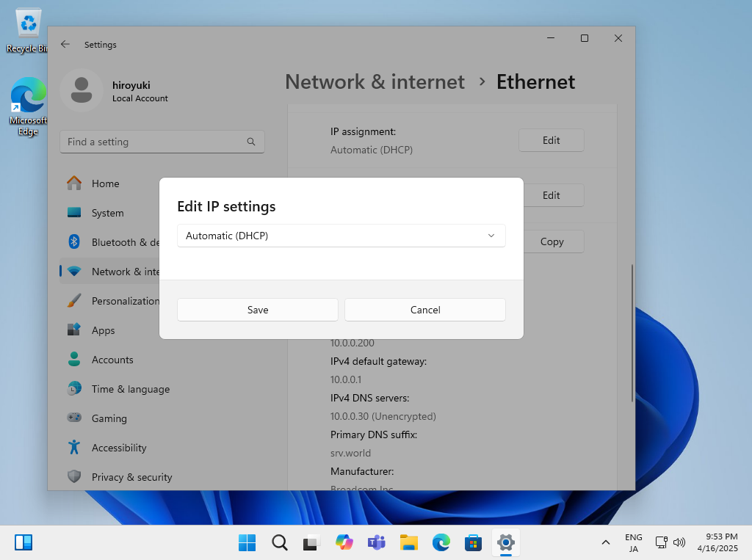Click the 10.0.0.30 (Unencrypted) DNS value

[383, 416]
